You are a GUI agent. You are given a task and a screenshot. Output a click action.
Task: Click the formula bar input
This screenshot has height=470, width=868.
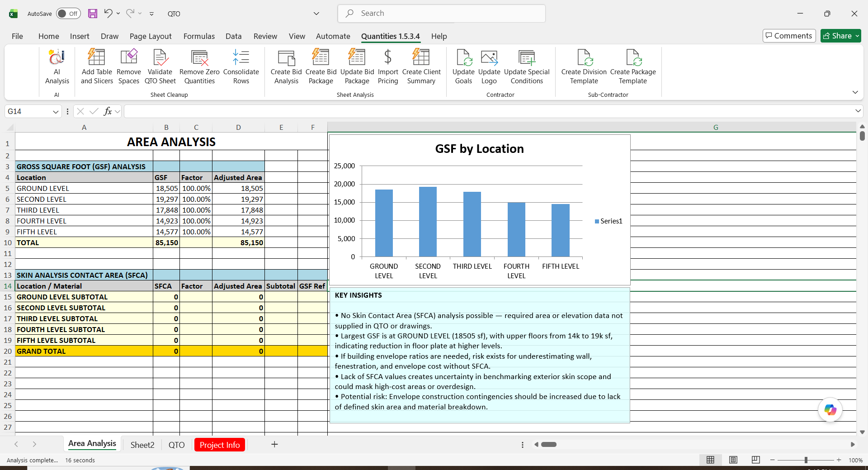coord(489,111)
